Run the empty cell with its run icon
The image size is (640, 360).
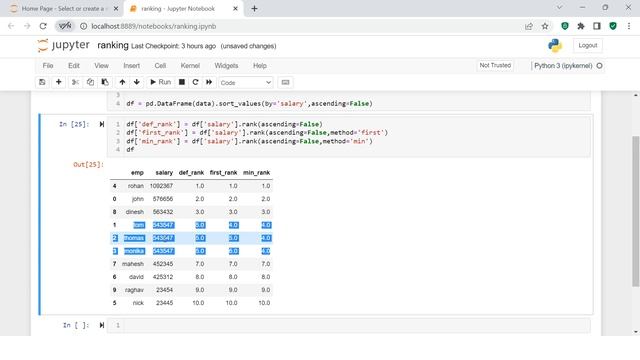102,325
